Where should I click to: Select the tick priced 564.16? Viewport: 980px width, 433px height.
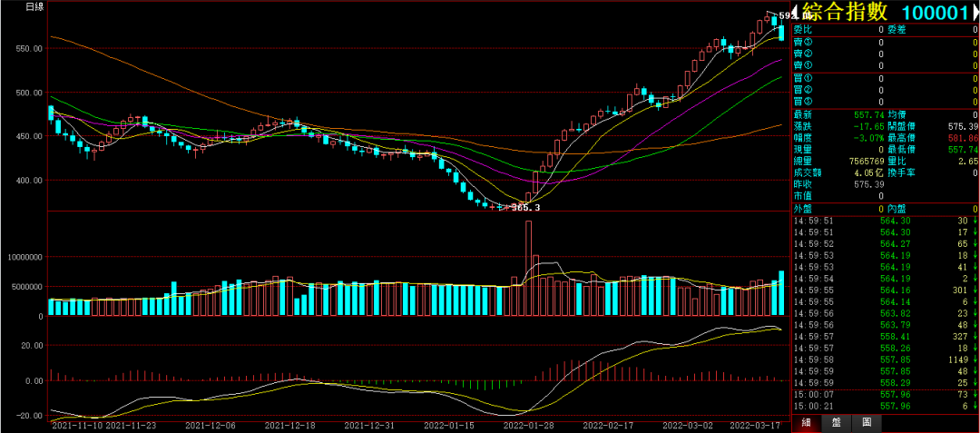[885, 290]
